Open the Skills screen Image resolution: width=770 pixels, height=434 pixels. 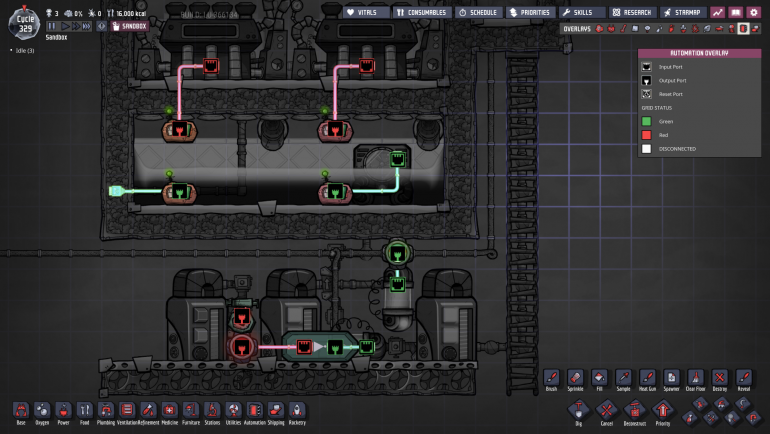pos(582,12)
